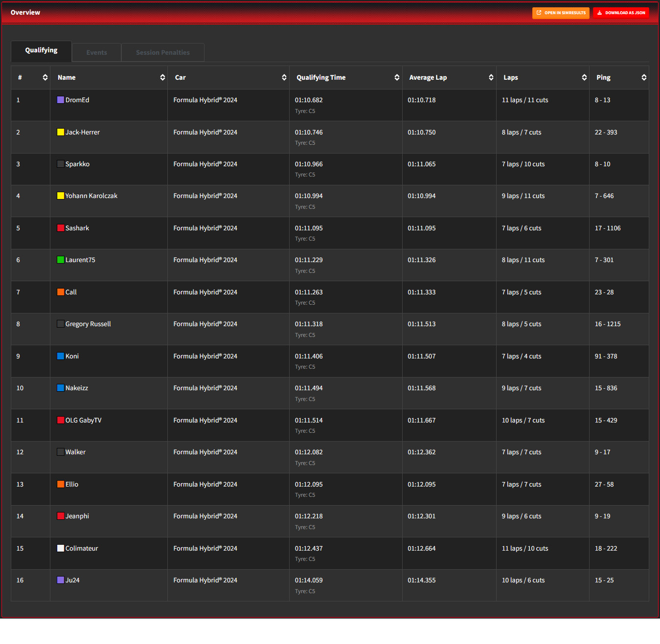Select driver name Yohann Karolczak

91,196
